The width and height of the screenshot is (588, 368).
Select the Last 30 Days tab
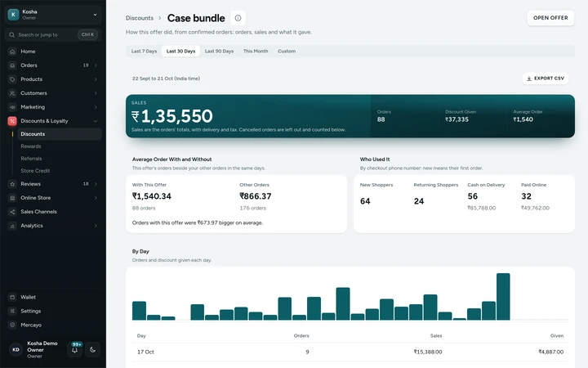point(180,51)
